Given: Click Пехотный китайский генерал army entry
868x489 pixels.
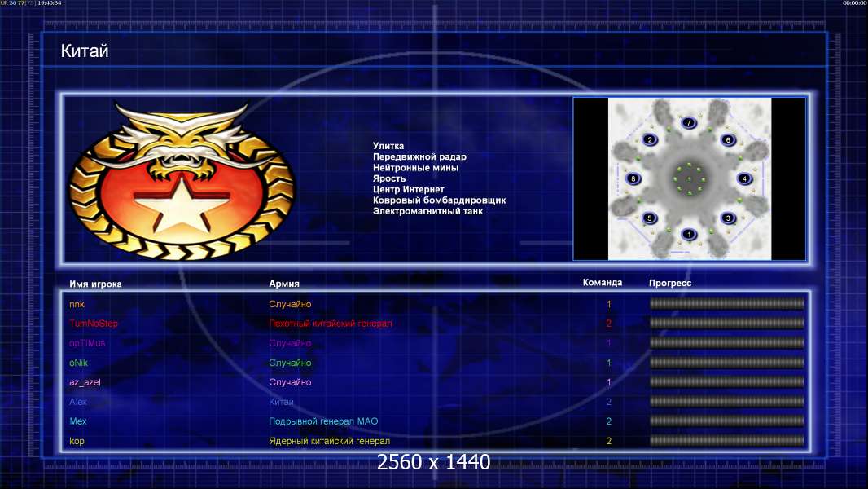Looking at the screenshot, I should point(331,324).
